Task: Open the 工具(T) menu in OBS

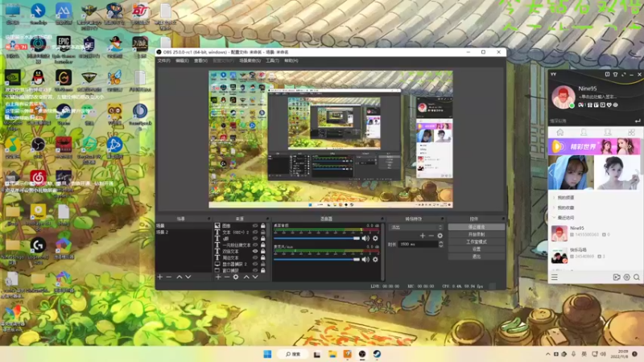Action: (x=272, y=61)
